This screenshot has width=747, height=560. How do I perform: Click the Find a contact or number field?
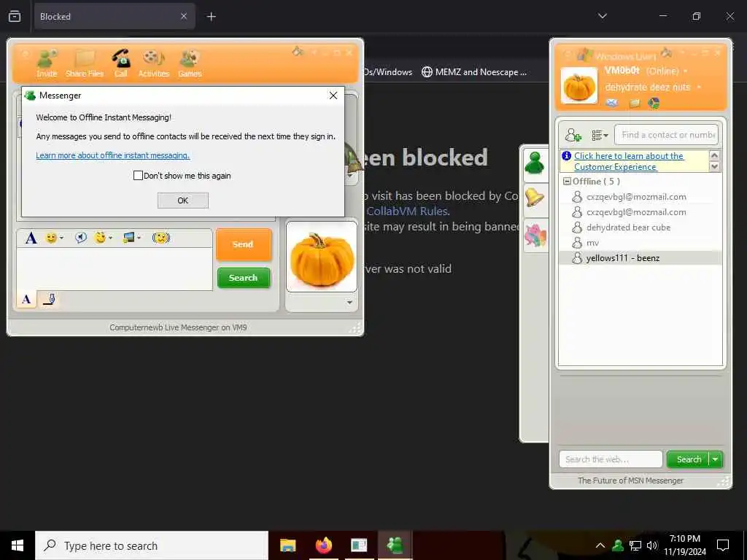[667, 135]
